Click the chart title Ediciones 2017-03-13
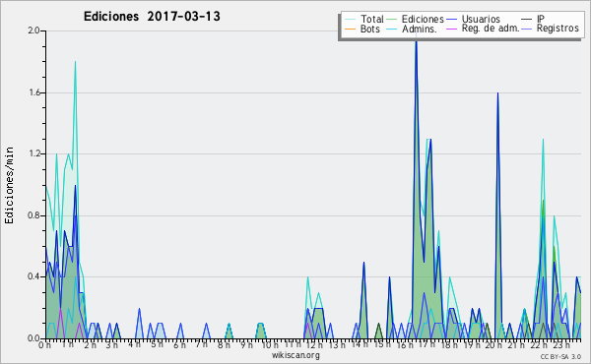 point(152,17)
